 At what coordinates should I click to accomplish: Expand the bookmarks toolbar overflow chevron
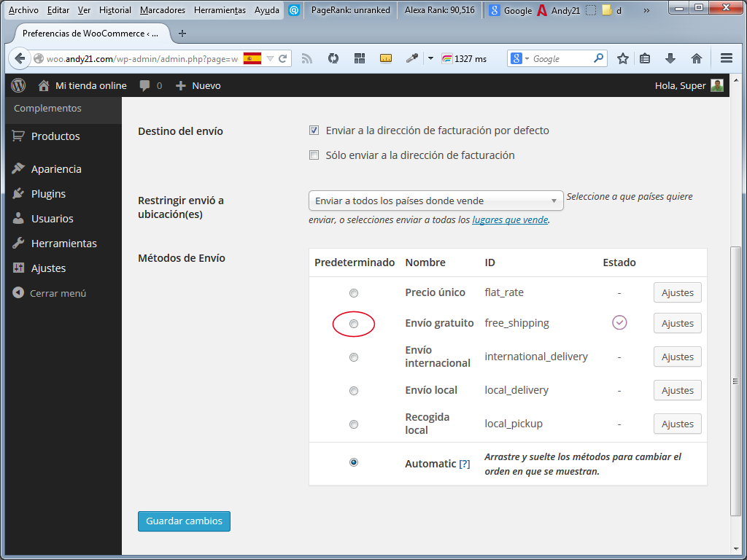646,10
